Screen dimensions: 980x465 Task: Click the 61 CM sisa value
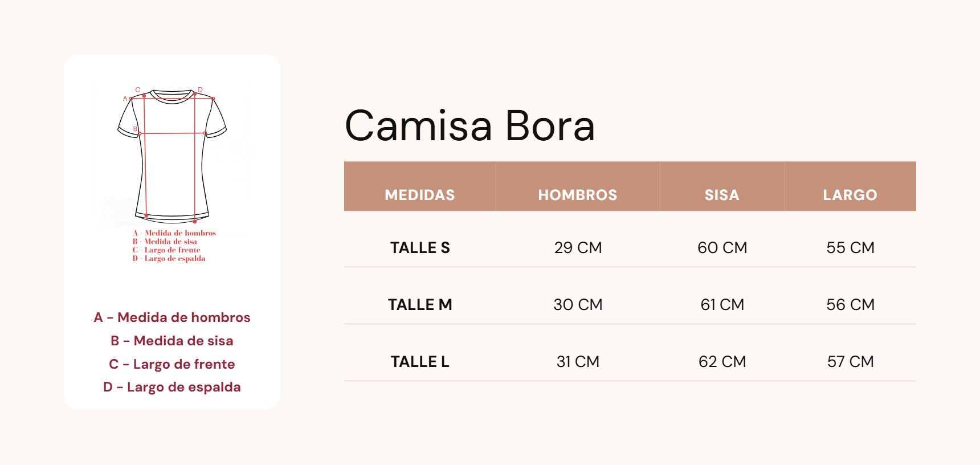pos(722,304)
